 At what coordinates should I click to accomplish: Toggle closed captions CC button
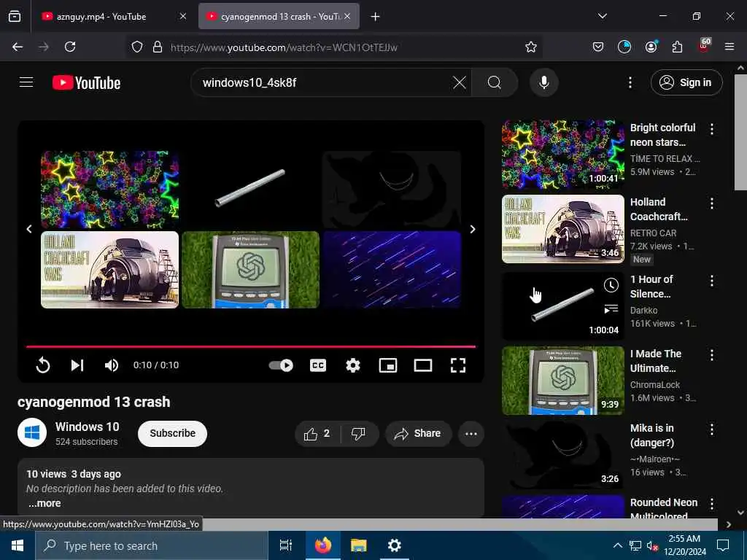(x=318, y=365)
